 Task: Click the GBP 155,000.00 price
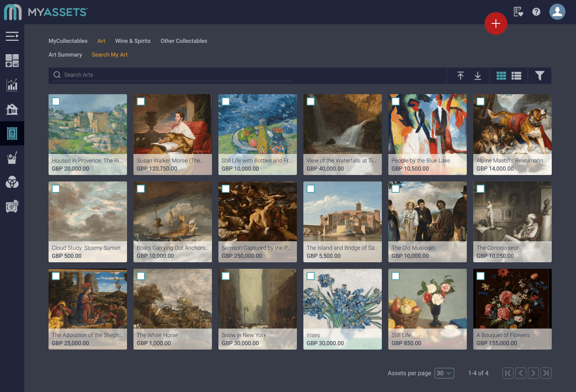point(497,343)
